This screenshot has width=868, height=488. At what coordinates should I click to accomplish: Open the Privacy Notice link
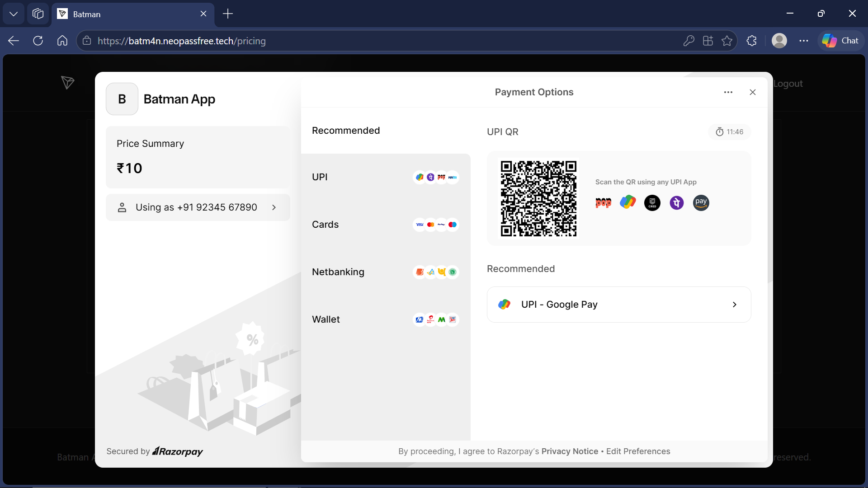point(569,451)
